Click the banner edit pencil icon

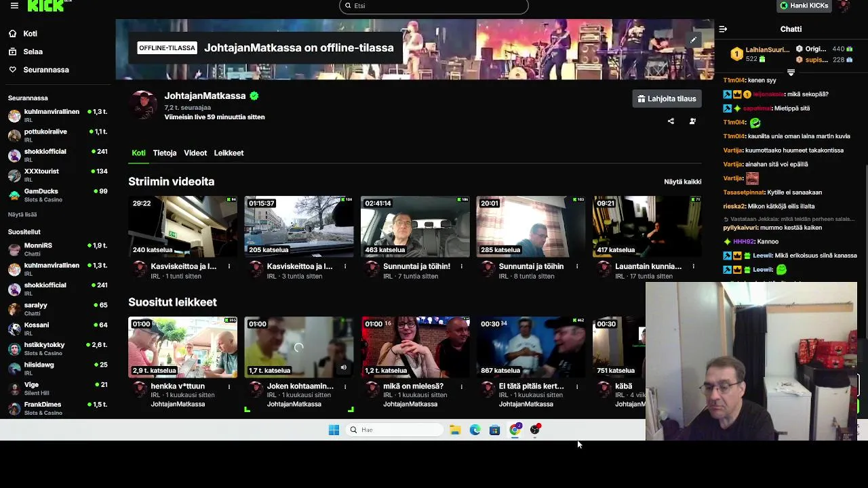pos(693,40)
